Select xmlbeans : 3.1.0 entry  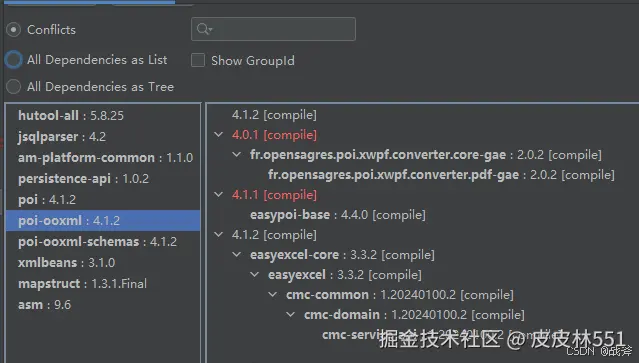[103, 262]
